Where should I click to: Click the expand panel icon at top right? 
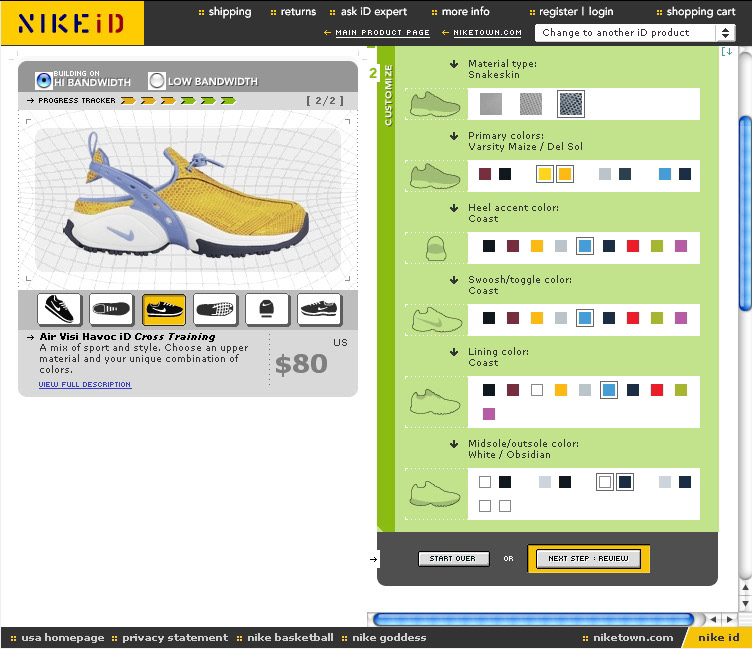pos(727,51)
